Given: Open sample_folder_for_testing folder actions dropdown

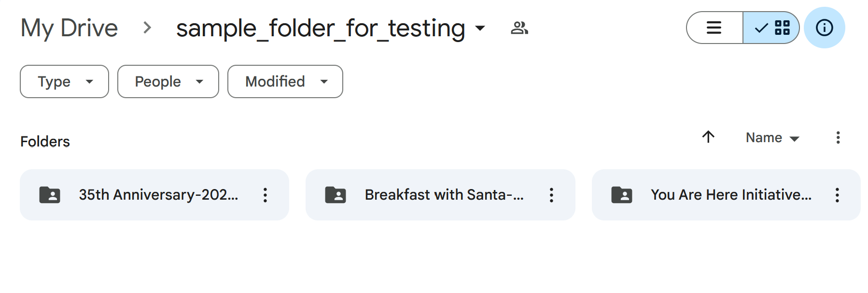Looking at the screenshot, I should point(480,28).
